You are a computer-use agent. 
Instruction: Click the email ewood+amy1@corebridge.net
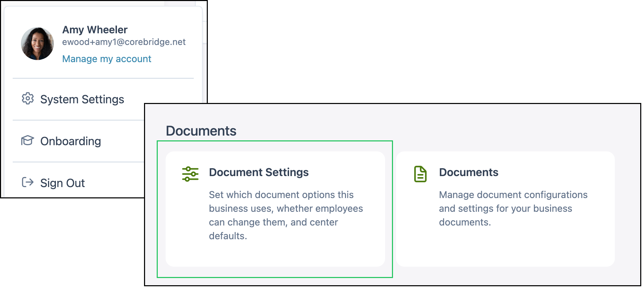tap(124, 42)
